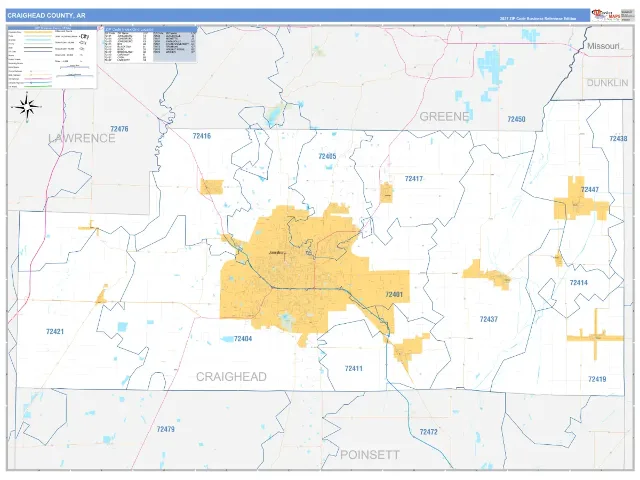Select the ZIP code label 72404
Screen dimensions: 640x480
pos(243,339)
